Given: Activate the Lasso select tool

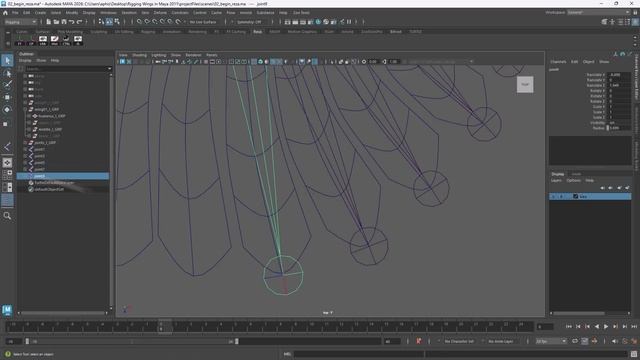Looking at the screenshot, I should click(7, 73).
